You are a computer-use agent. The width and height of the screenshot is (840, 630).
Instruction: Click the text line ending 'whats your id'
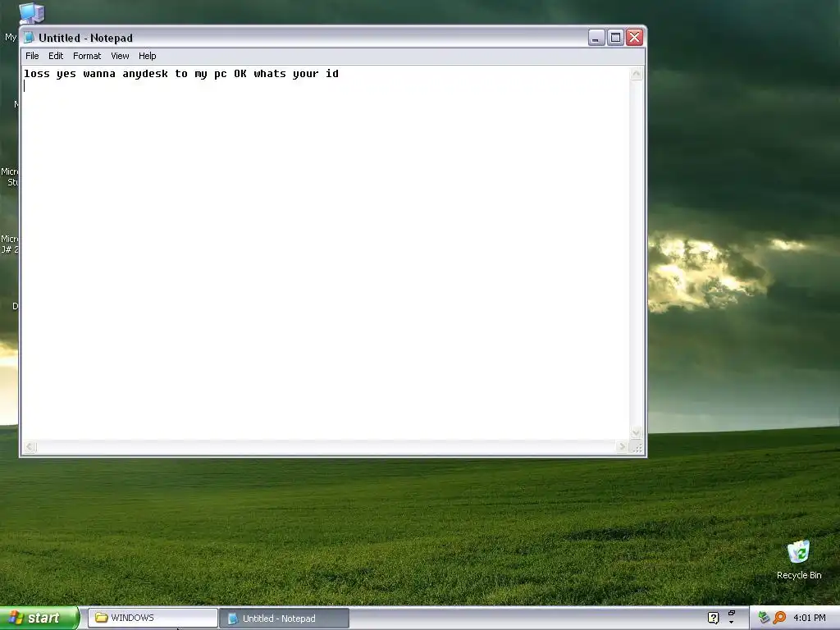[x=181, y=73]
